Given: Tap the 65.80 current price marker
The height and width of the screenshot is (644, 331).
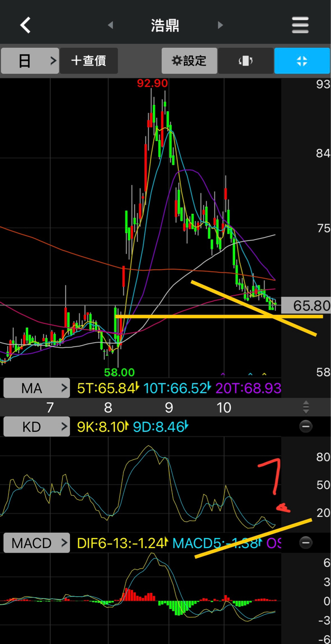Looking at the screenshot, I should tap(305, 305).
